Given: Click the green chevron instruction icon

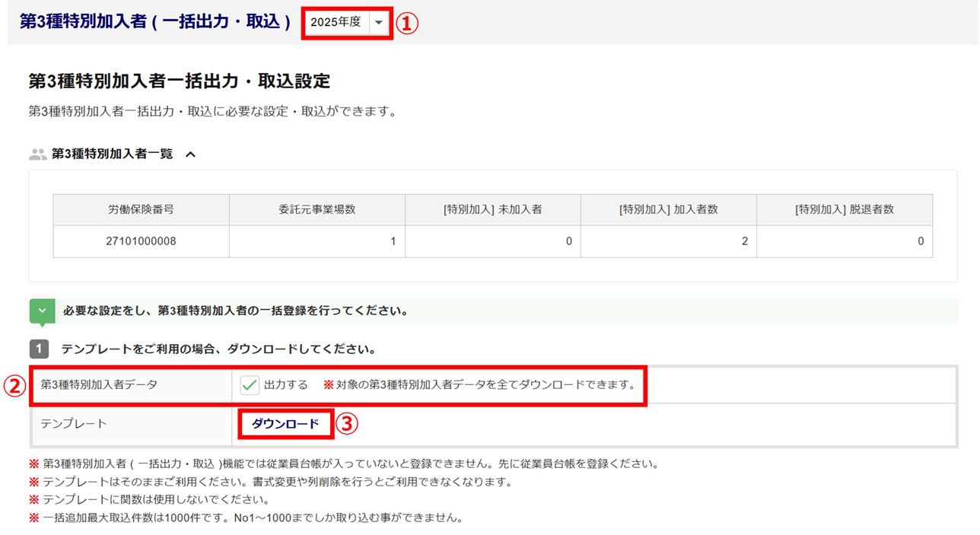Looking at the screenshot, I should tap(42, 311).
